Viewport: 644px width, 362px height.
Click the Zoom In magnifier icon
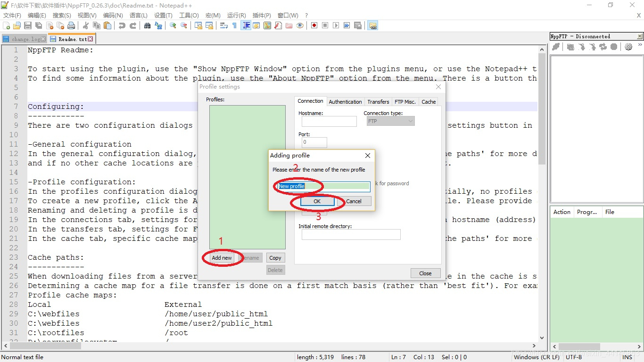(173, 25)
